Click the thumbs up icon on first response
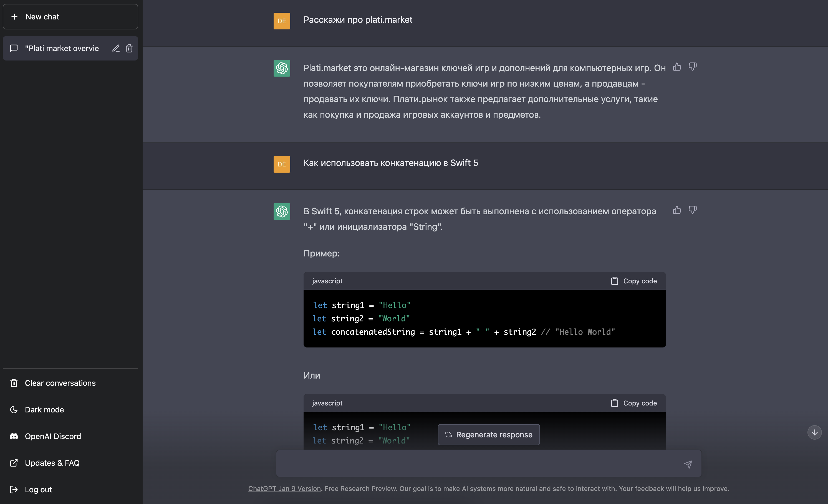The height and width of the screenshot is (504, 828). 677,66
